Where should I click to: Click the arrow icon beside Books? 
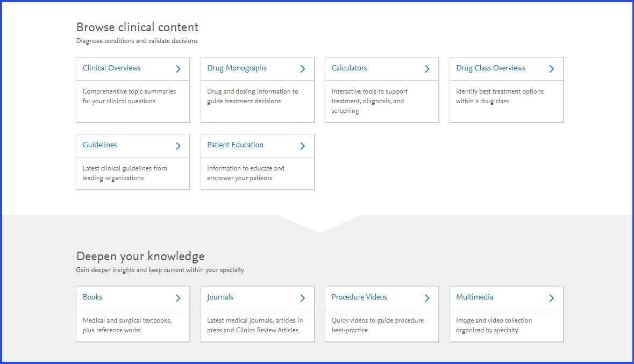click(178, 298)
